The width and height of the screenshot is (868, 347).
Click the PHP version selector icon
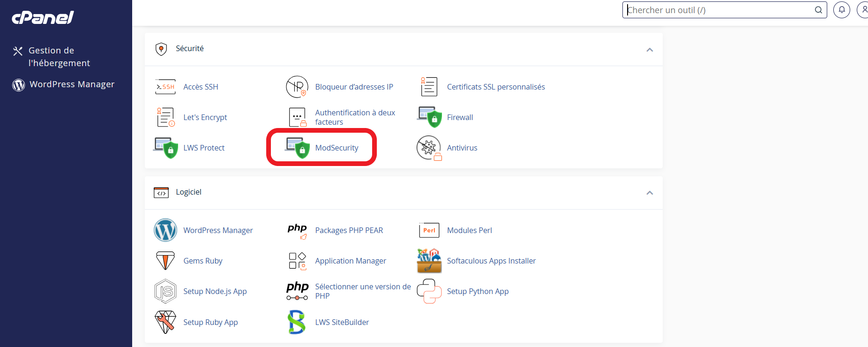click(x=297, y=291)
